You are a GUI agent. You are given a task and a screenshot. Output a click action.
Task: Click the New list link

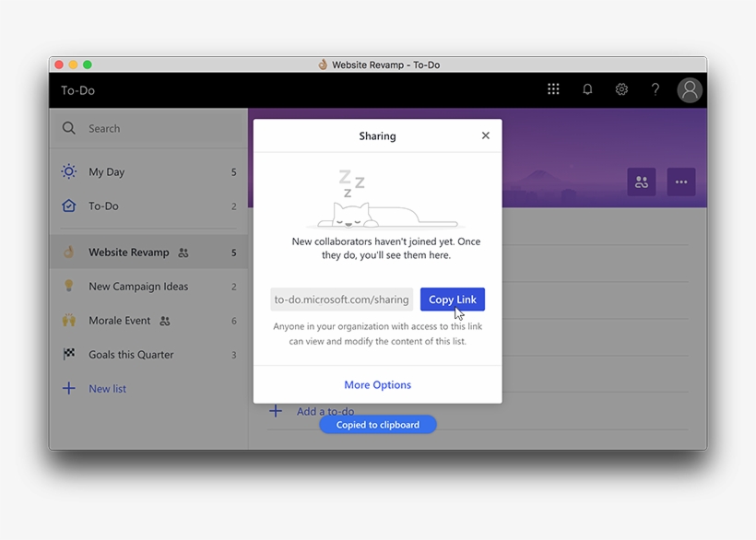pyautogui.click(x=107, y=388)
